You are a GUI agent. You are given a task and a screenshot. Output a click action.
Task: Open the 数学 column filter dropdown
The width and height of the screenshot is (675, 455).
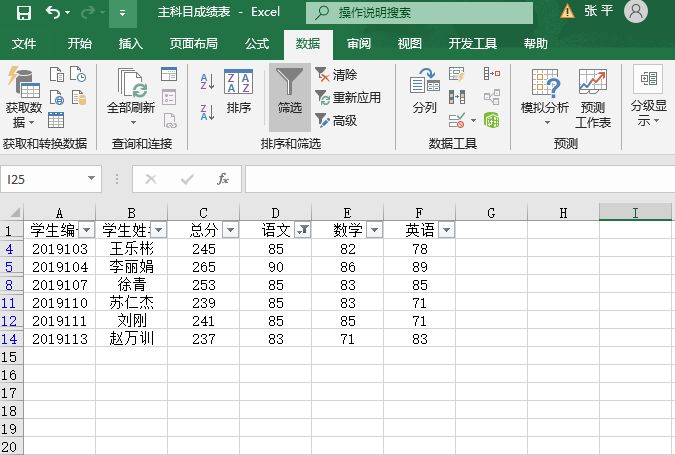tap(375, 230)
